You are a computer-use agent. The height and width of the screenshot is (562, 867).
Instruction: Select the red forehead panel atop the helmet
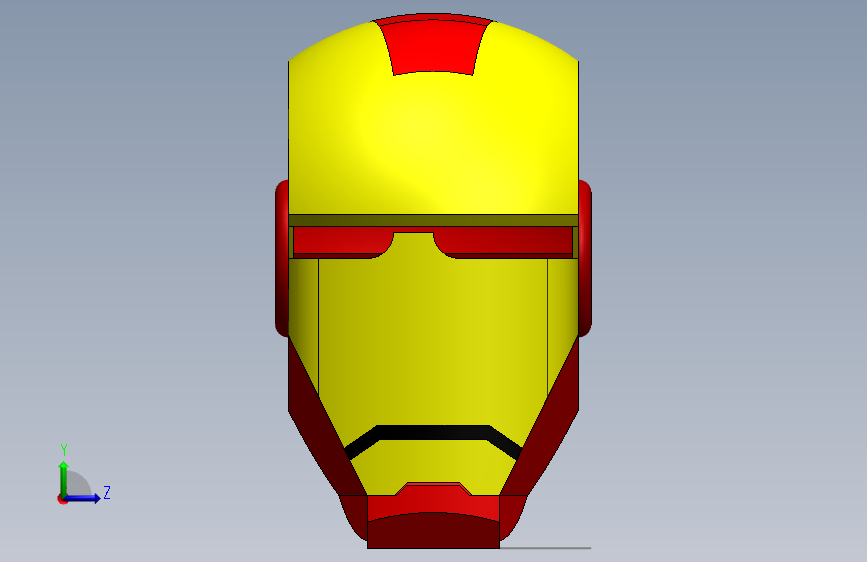(x=434, y=46)
